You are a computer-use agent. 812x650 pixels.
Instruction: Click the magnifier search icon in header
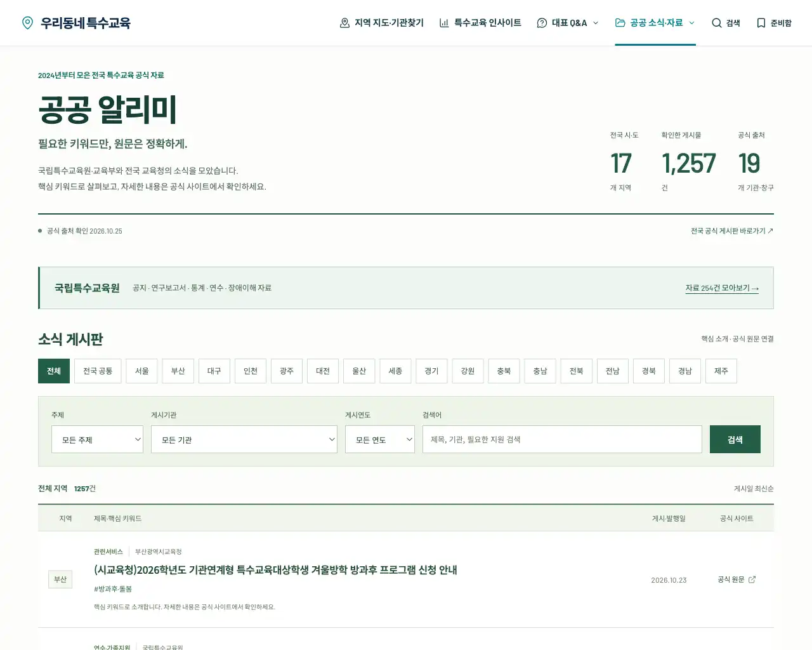tap(716, 23)
